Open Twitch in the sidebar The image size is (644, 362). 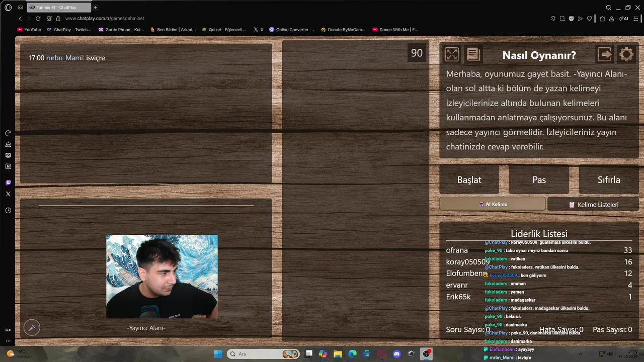8,183
